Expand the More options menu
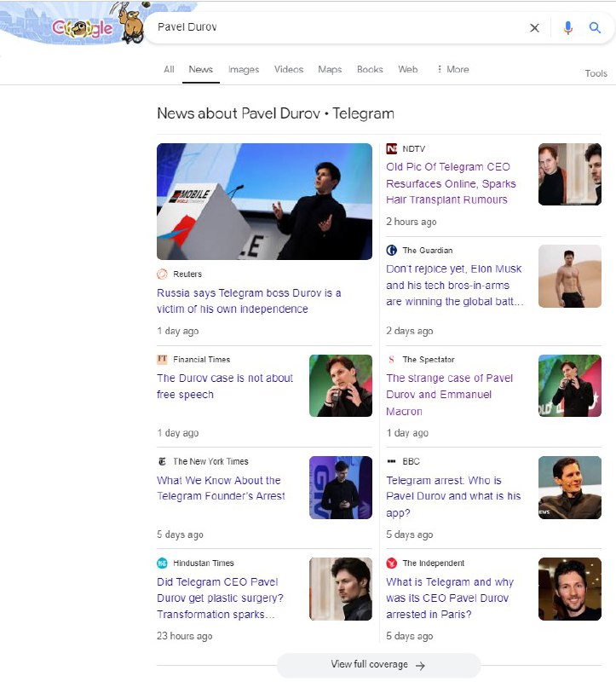Image resolution: width=616 pixels, height=682 pixels. (x=453, y=70)
